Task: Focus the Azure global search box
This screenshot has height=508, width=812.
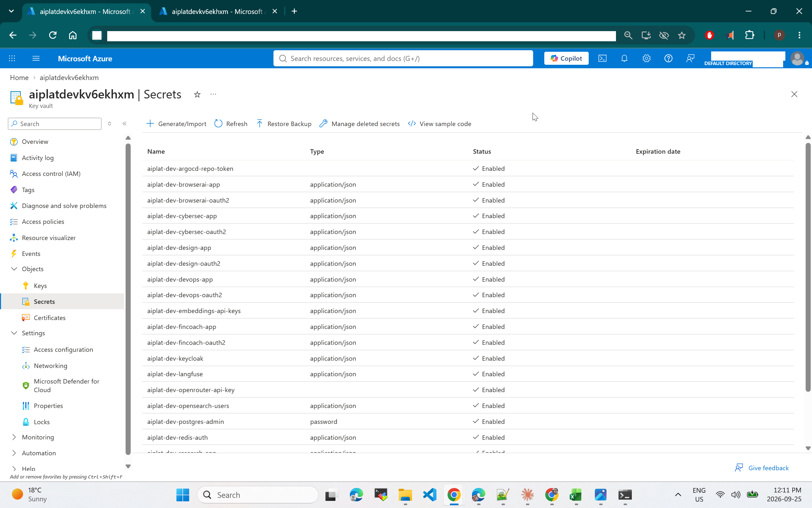Action: [x=403, y=58]
